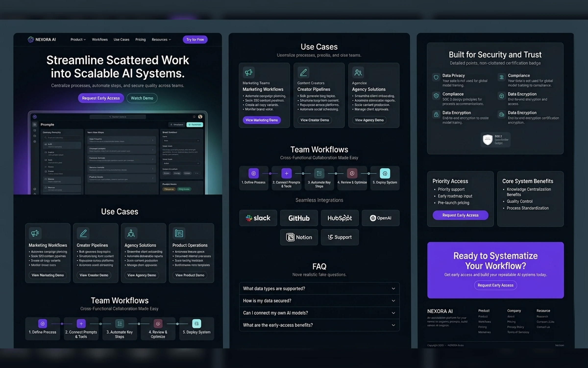Click the Define Process step icon above Seamless Integrations

[254, 173]
